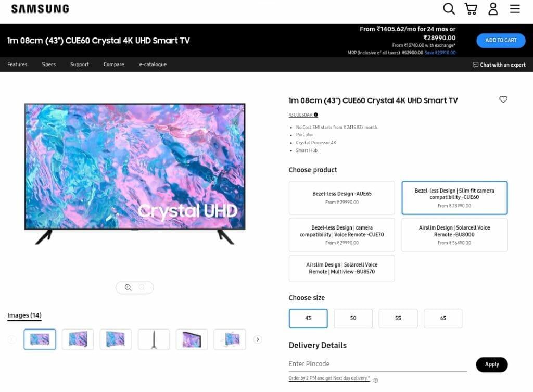The image size is (533, 392).
Task: Click the ADD TO CART button
Action: [x=501, y=40]
